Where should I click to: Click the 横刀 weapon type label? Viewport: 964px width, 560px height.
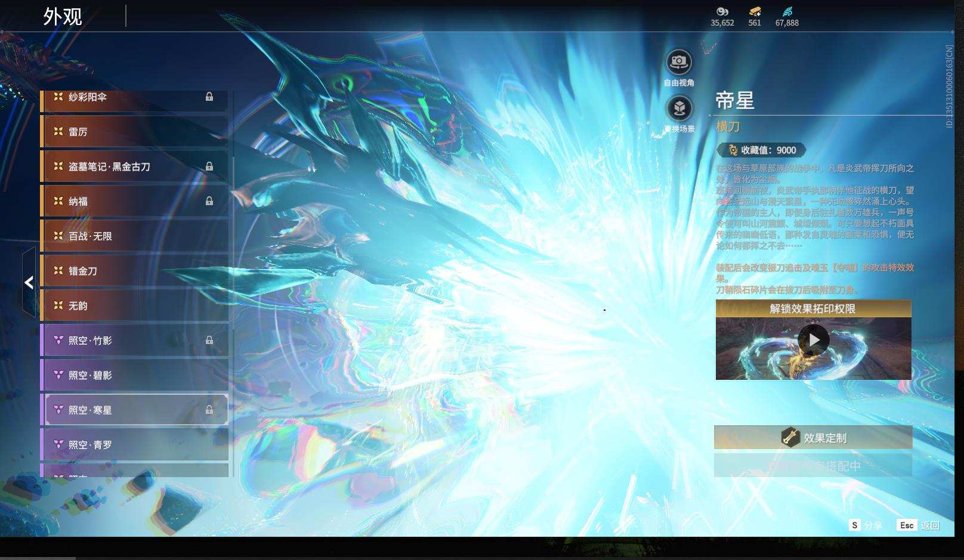pyautogui.click(x=728, y=126)
